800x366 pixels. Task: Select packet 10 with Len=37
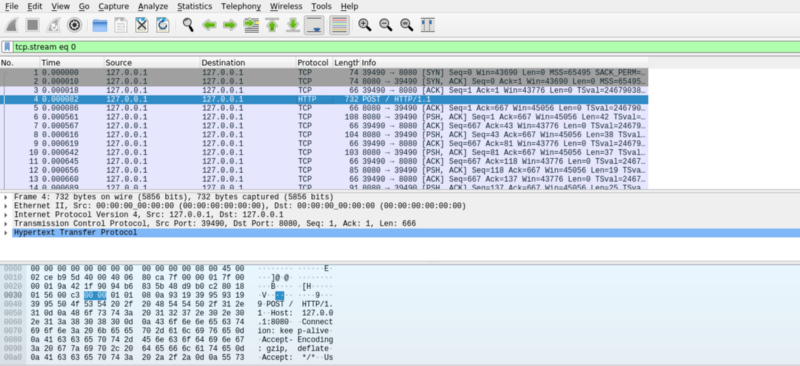point(324,152)
